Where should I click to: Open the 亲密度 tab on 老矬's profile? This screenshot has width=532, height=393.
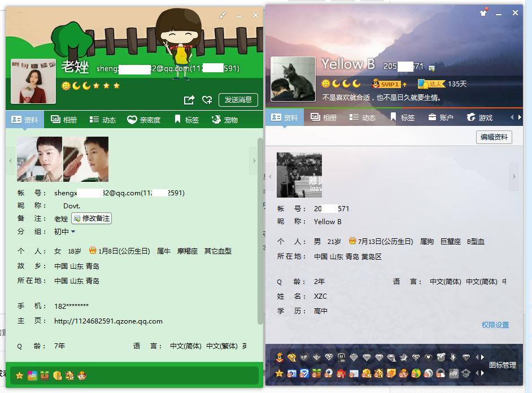(x=144, y=119)
